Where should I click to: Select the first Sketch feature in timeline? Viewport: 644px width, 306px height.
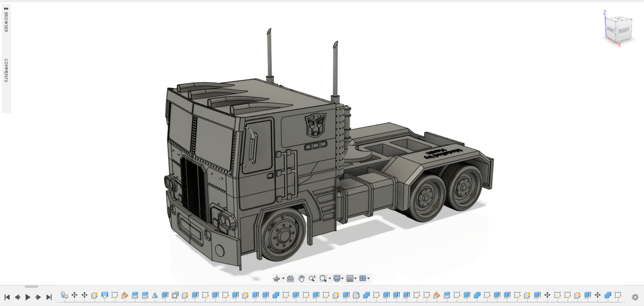click(115, 295)
